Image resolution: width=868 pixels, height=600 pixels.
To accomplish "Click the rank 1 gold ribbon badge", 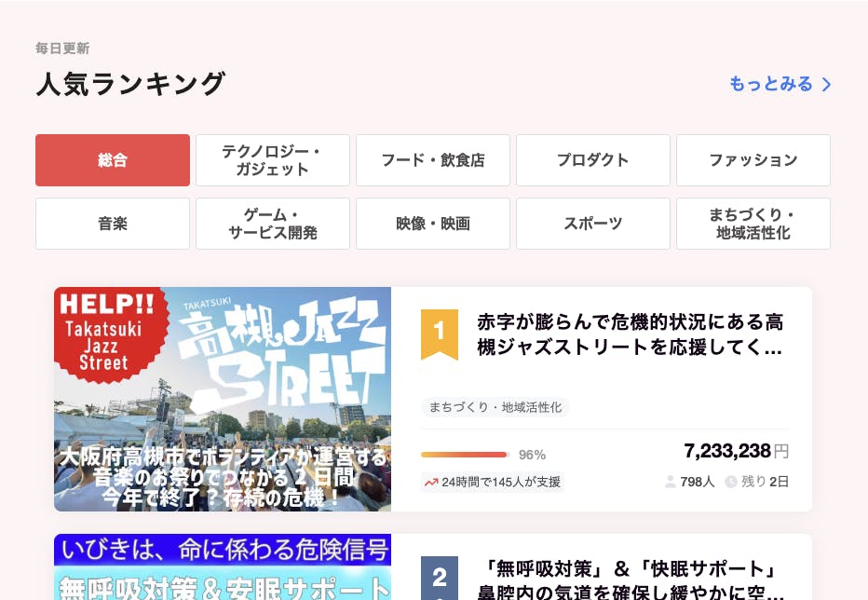I will pyautogui.click(x=440, y=333).
